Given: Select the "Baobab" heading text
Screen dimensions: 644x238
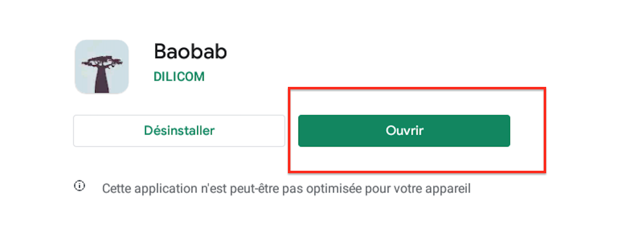Looking at the screenshot, I should tap(190, 51).
